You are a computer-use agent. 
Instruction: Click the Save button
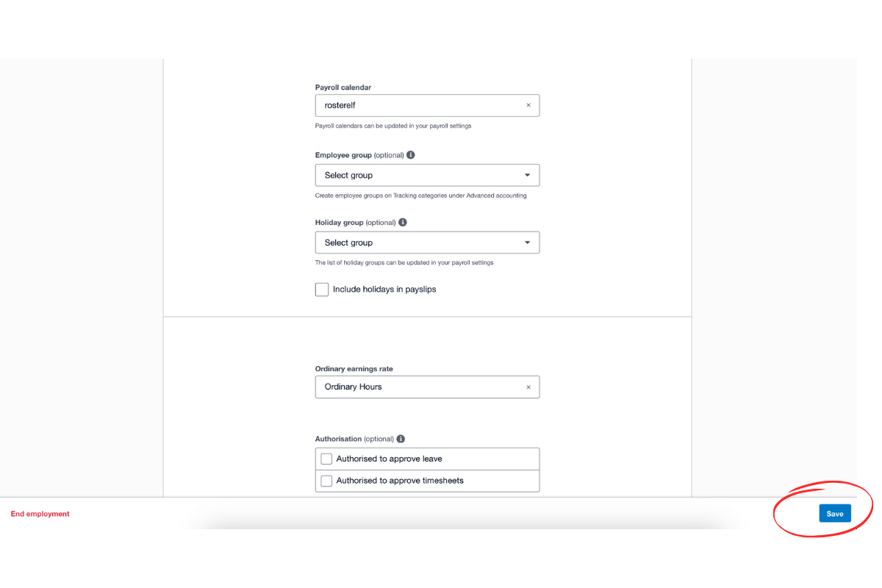coord(834,513)
